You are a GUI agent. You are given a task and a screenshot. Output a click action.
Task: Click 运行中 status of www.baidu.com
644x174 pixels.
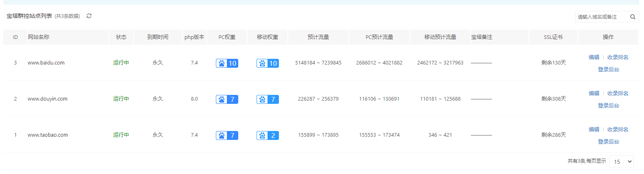click(x=121, y=62)
